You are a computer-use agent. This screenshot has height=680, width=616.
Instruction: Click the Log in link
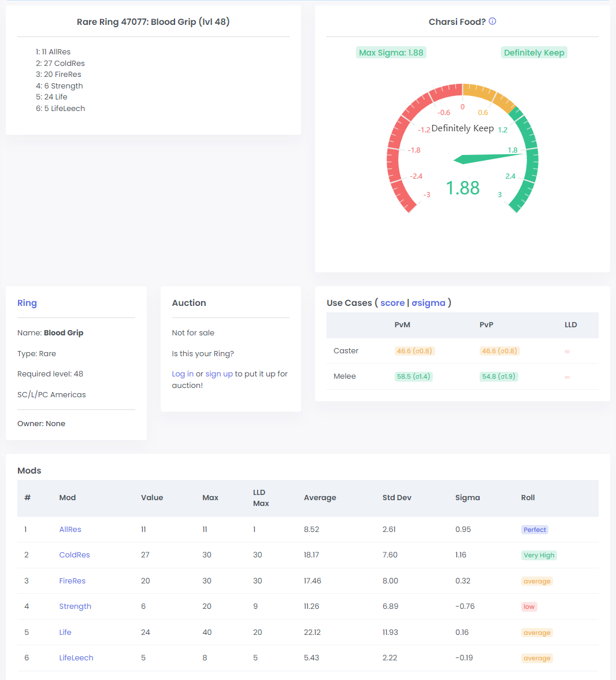[x=183, y=374]
